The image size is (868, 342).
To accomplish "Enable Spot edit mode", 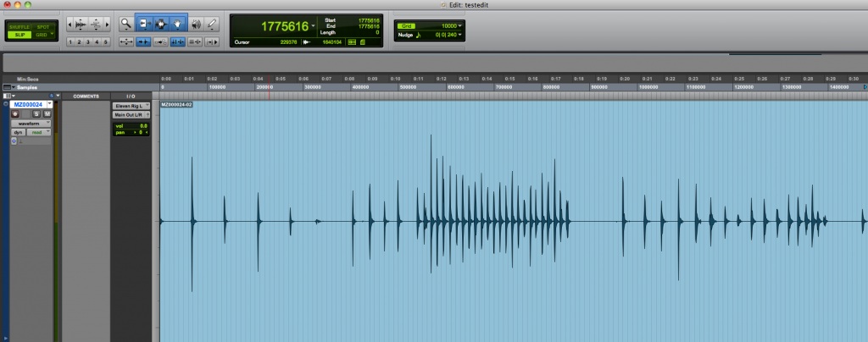I will tap(42, 27).
